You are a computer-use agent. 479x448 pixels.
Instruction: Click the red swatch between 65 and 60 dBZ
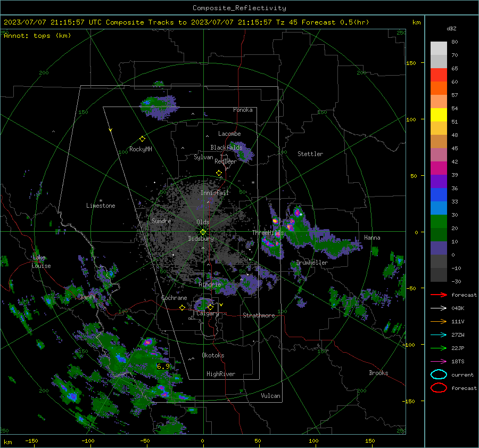point(439,75)
